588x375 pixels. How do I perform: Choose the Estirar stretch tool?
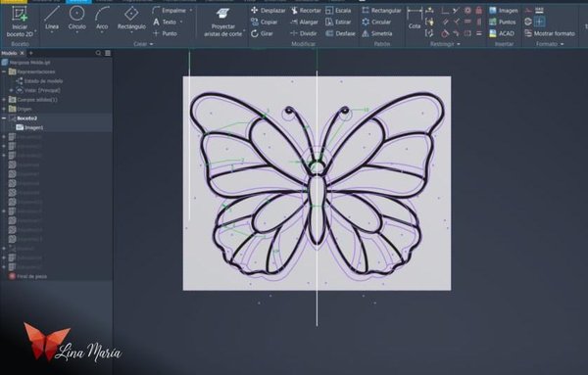coord(338,23)
